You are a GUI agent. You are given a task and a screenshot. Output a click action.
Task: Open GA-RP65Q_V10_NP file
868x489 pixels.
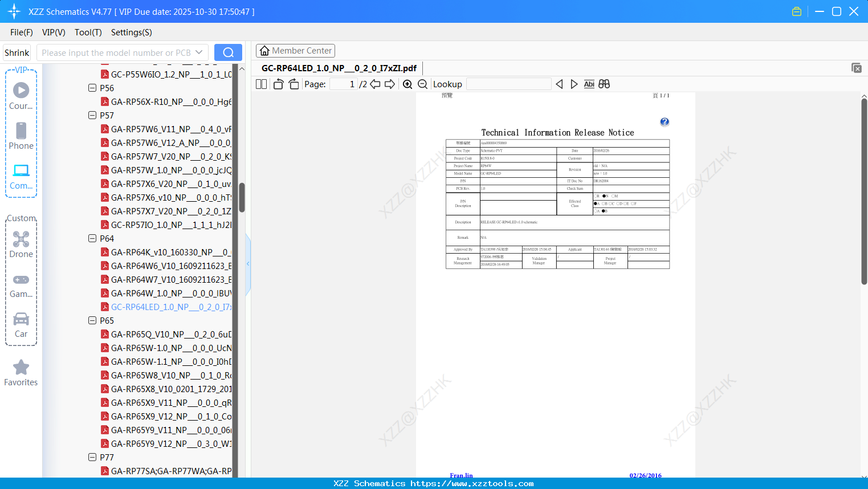point(166,334)
